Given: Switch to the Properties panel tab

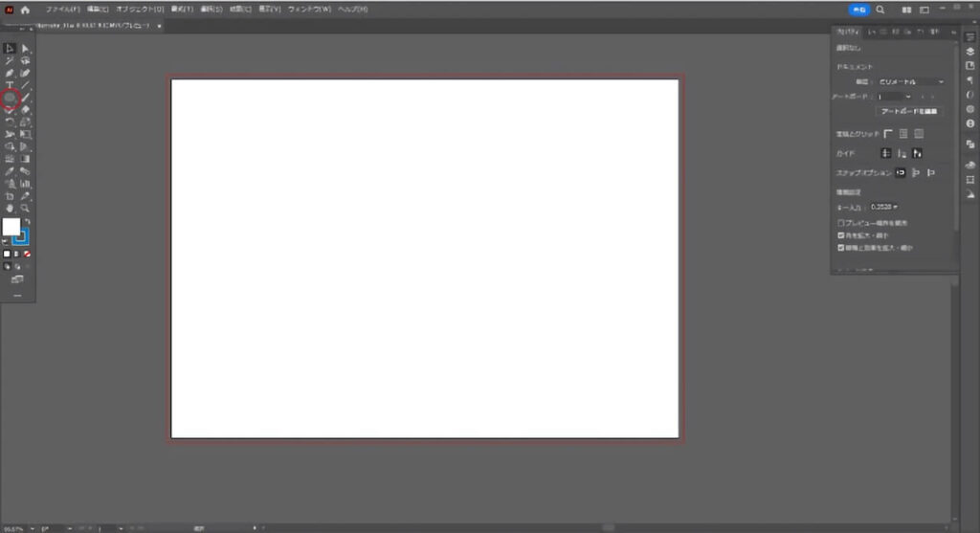Looking at the screenshot, I should [848, 32].
